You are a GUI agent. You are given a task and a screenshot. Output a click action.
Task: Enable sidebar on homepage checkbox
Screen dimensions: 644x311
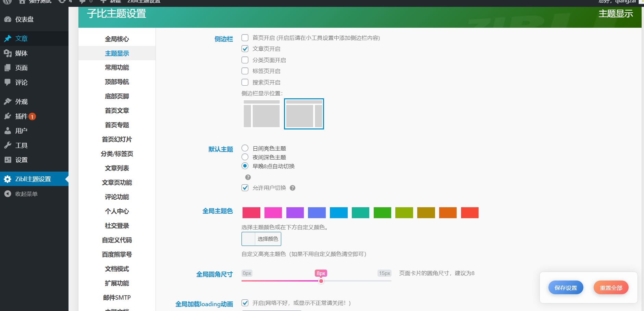pyautogui.click(x=245, y=38)
